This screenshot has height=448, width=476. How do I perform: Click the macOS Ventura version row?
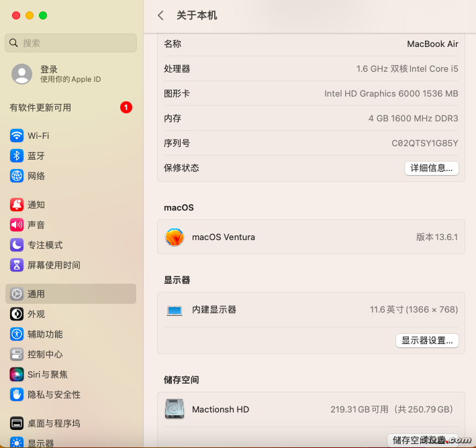pos(311,237)
